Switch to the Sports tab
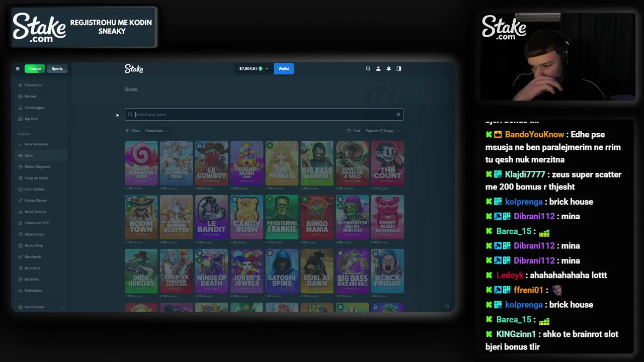 57,69
